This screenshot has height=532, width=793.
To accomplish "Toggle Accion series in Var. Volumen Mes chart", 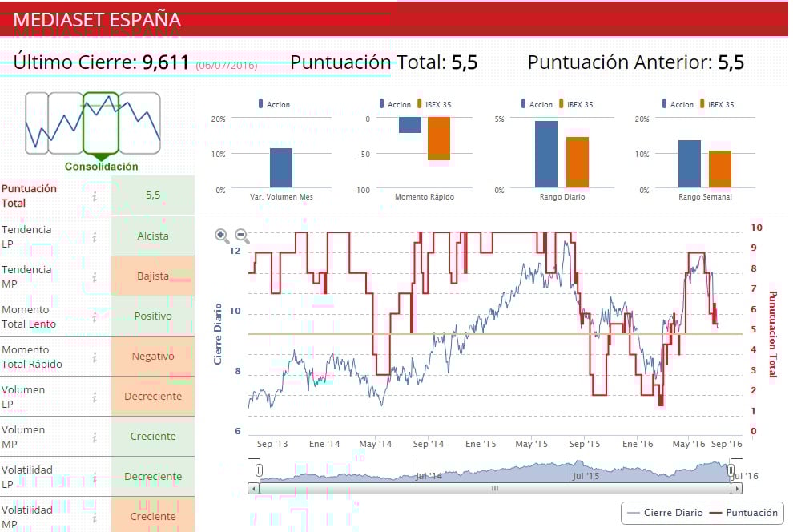I will 275,104.
